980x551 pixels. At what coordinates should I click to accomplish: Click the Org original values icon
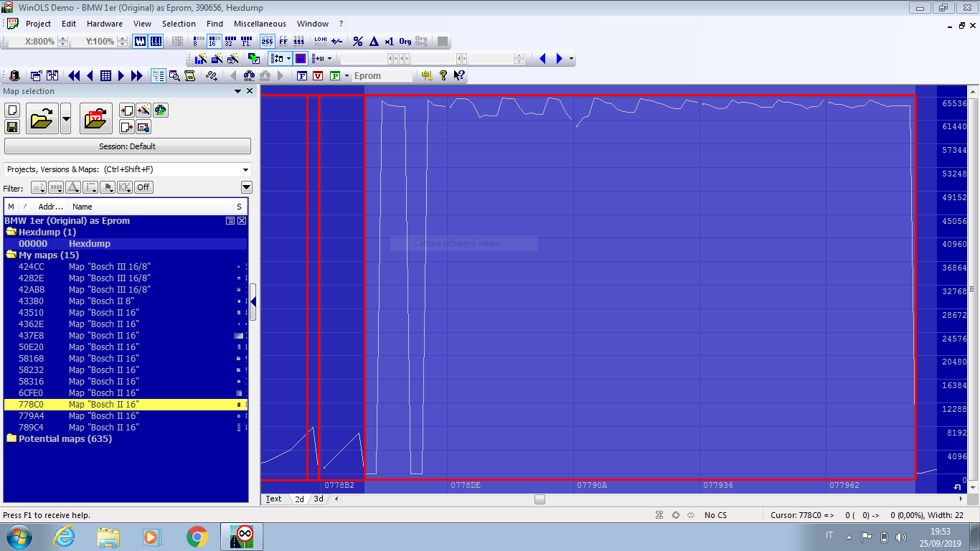point(405,42)
